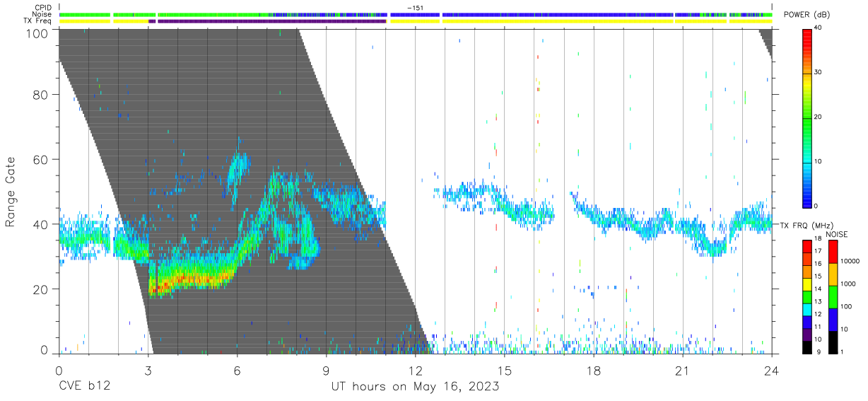
Task: Select the Noise row label
Action: (x=42, y=14)
